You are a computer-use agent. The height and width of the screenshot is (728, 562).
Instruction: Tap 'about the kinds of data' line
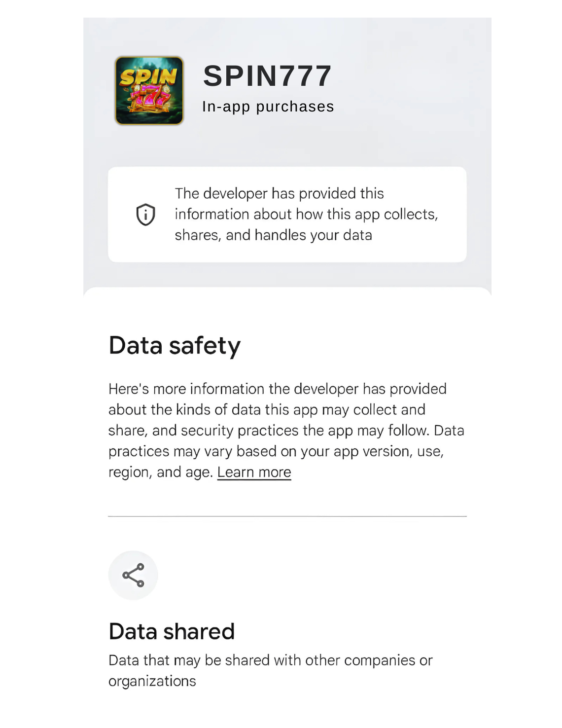(x=267, y=410)
